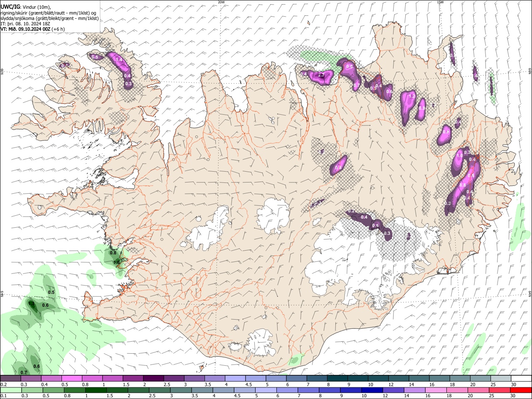Select the 1 swatch in the snow scale
This screenshot has height=399, width=532.
[112, 379]
